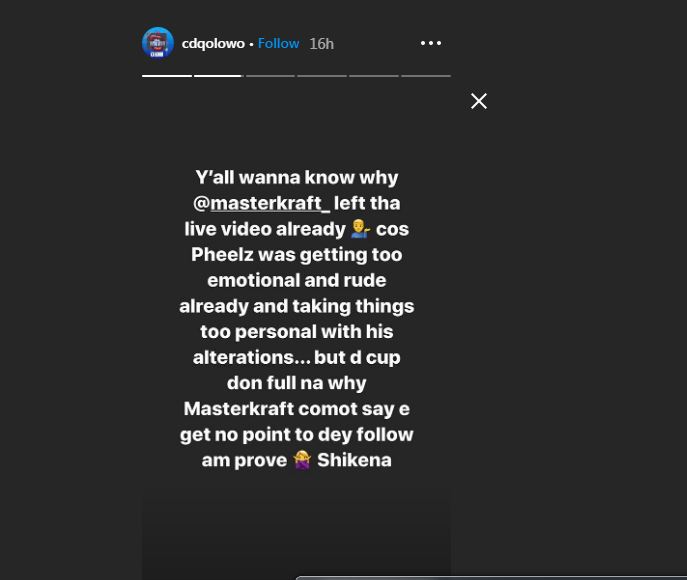The image size is (687, 580).
Task: Click the shrugging man emoji
Action: pos(361,229)
